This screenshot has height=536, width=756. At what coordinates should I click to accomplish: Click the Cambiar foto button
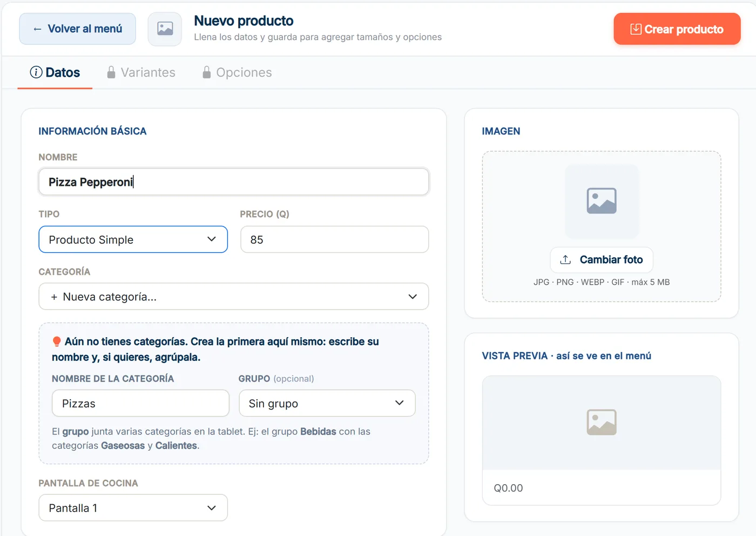click(602, 260)
